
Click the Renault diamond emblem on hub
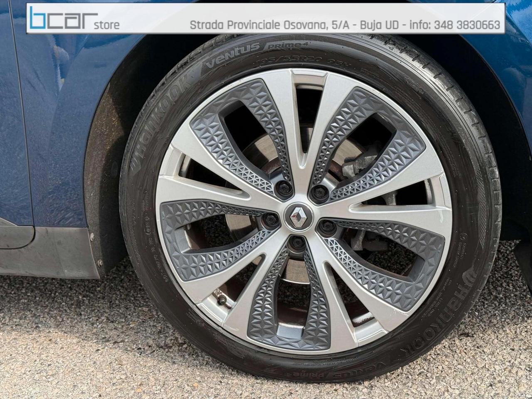298,216
